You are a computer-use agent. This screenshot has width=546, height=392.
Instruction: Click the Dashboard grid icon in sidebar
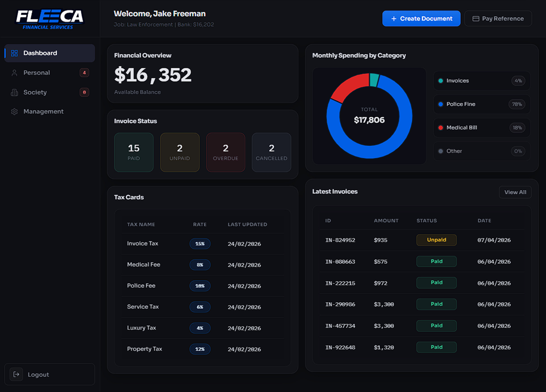coord(14,53)
